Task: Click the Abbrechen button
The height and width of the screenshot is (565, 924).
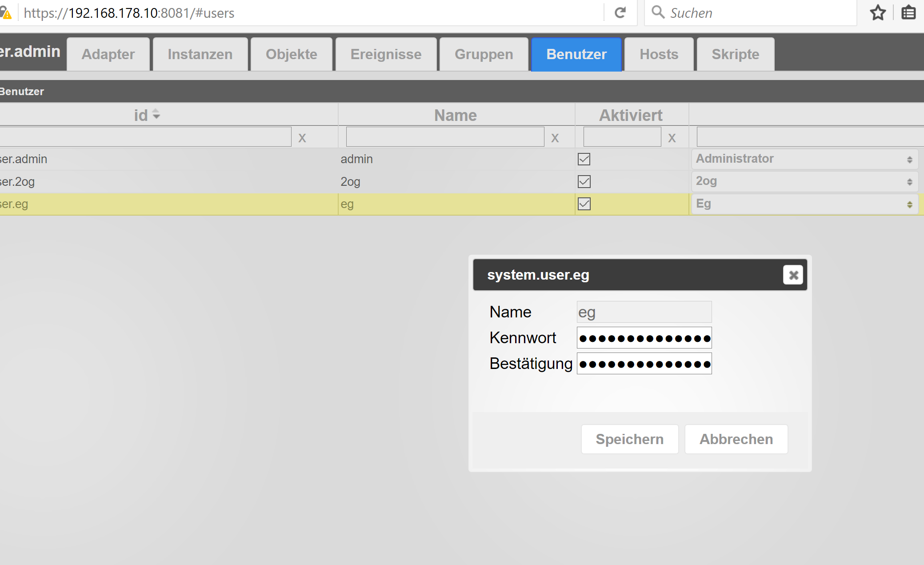Action: [736, 439]
